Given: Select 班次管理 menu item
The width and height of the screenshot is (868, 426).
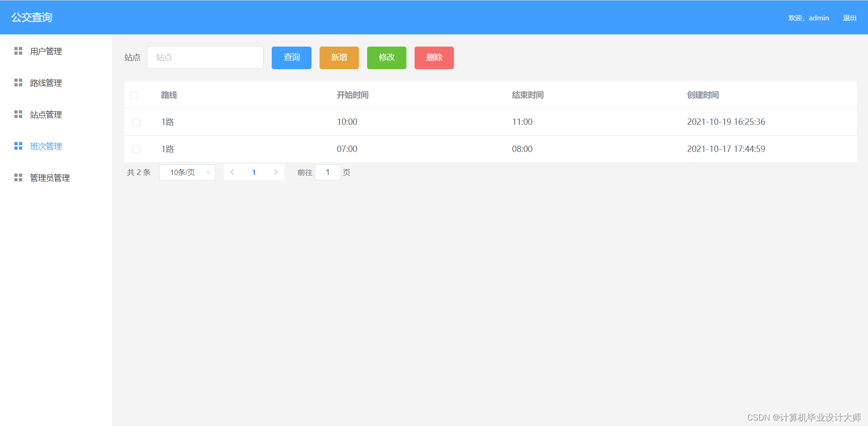Looking at the screenshot, I should pyautogui.click(x=56, y=146).
